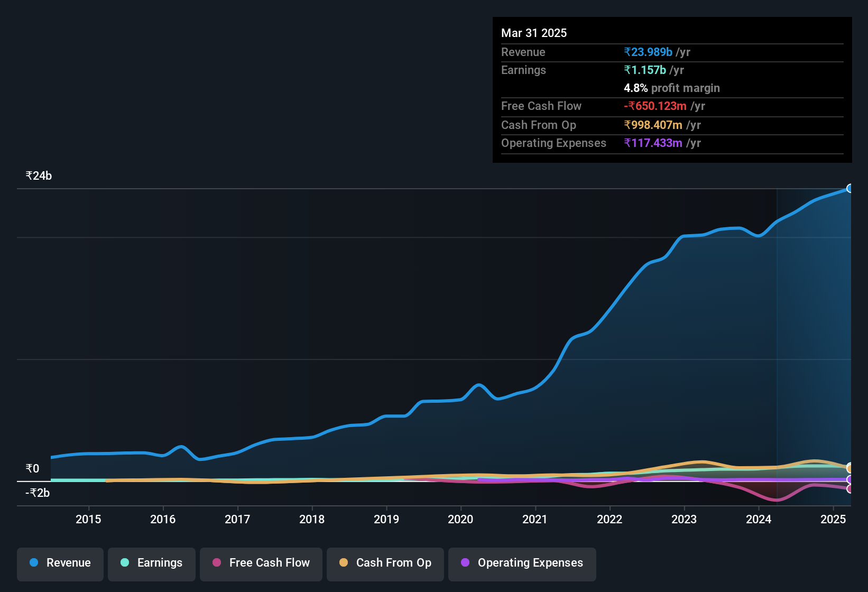
Task: Click the 2017 x-axis label
Action: coord(237,519)
